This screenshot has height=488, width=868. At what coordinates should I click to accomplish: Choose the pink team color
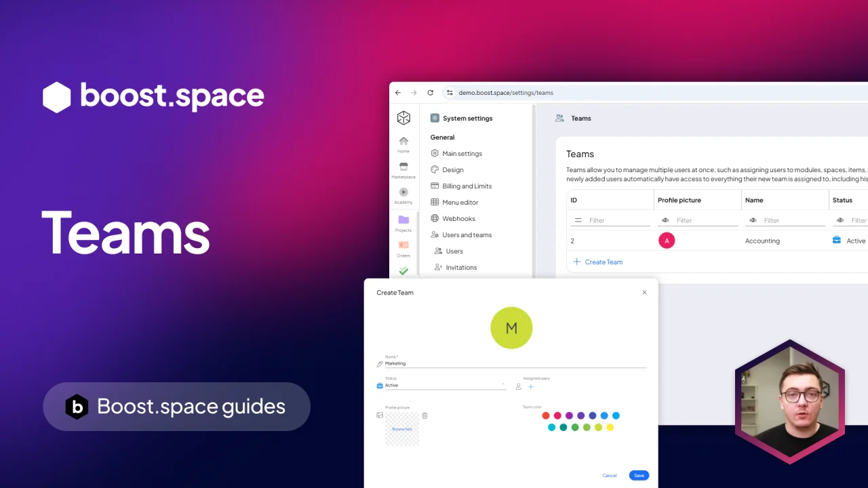tap(557, 415)
